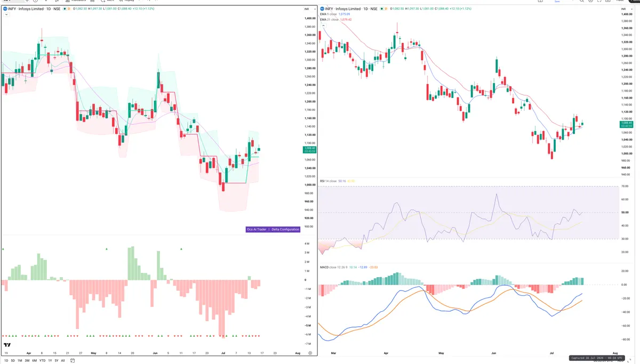Click the Aug label on right chart time axis

(615, 353)
